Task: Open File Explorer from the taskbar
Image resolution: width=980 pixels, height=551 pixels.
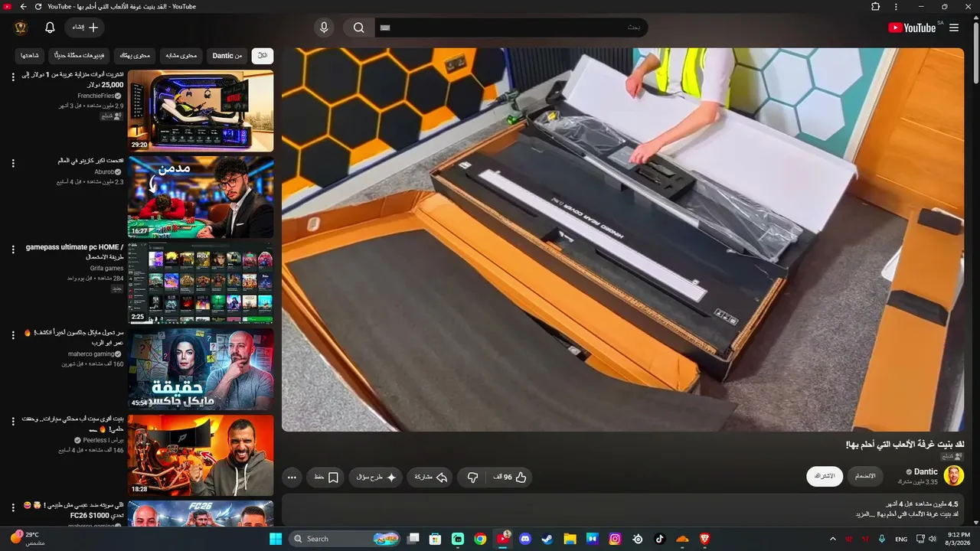Action: pos(570,539)
